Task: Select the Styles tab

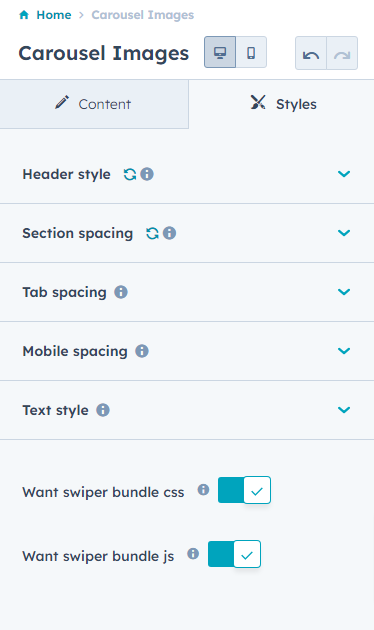Action: pos(282,104)
